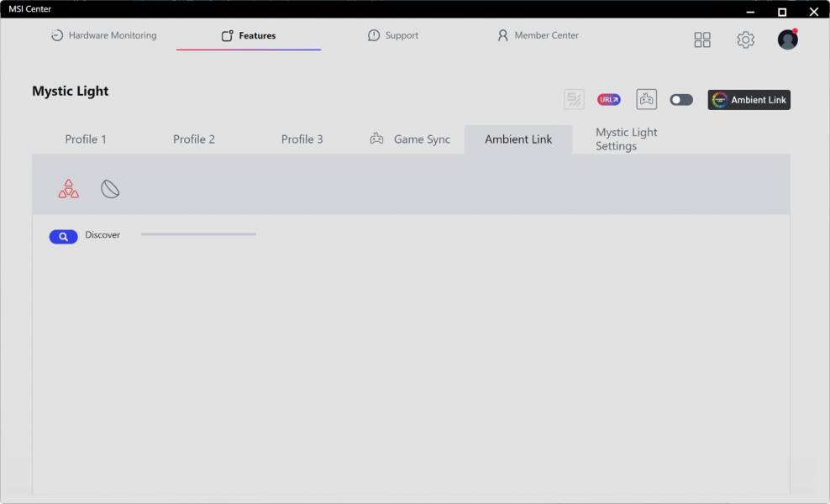Open the Mystic Light Settings tab
Viewport: 830px width, 504px height.
626,139
